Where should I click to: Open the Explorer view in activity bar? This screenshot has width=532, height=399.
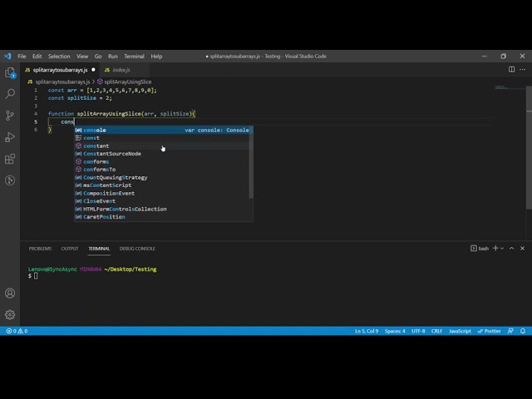[10, 72]
